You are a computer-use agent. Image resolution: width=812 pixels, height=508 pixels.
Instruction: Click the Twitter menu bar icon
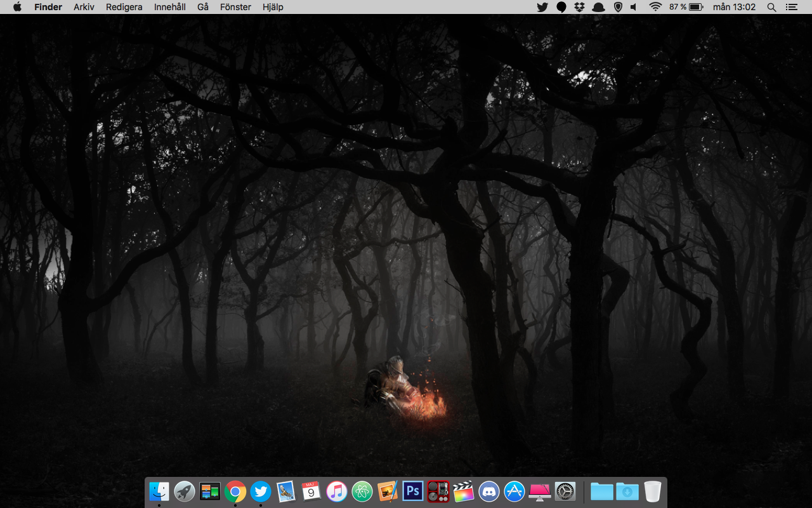point(542,7)
